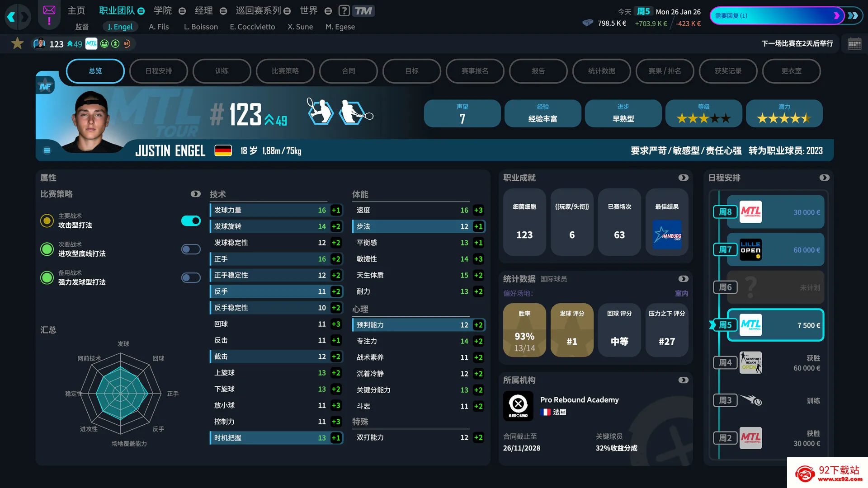Click the MF team badge icon
Screen dimensions: 868x488
(45, 86)
